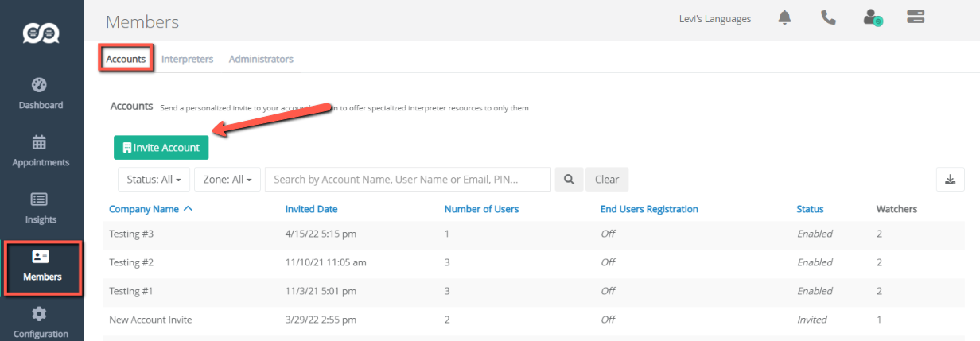The width and height of the screenshot is (980, 341).
Task: Open the Testing #2 account row
Action: [534, 262]
